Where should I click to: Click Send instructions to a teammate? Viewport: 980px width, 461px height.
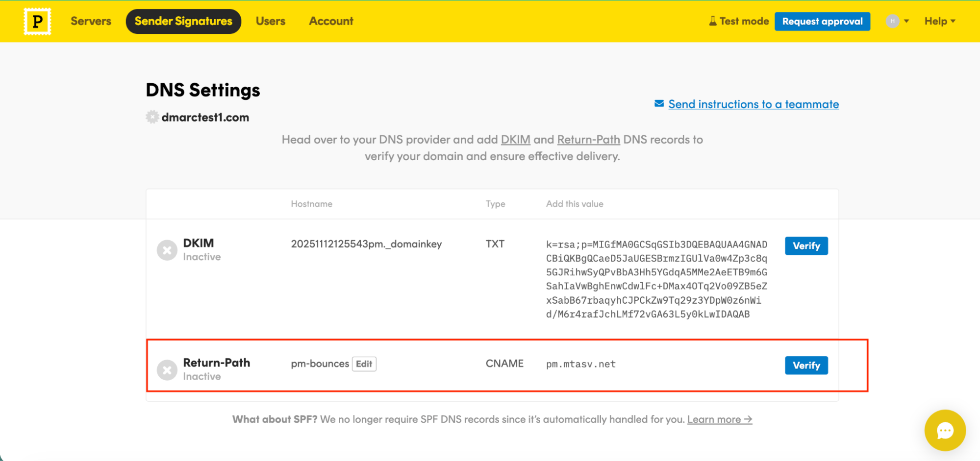(x=753, y=103)
